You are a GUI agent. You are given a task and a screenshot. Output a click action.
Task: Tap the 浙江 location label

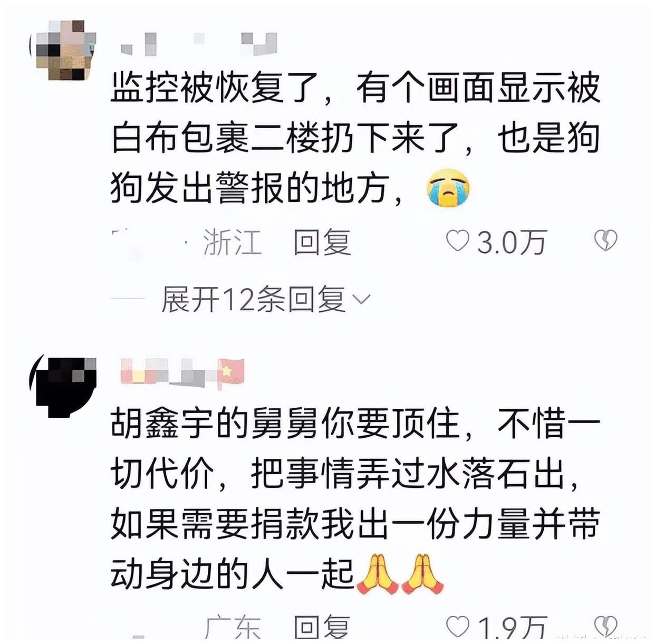click(233, 242)
